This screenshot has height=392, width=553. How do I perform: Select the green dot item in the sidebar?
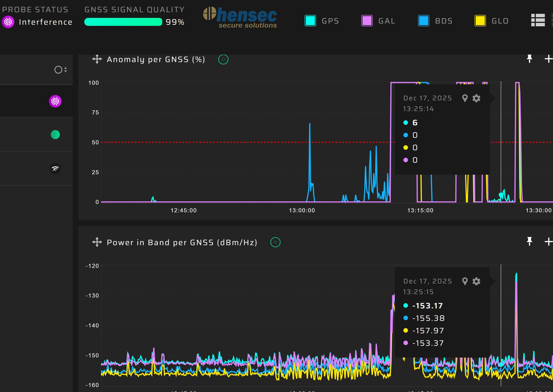(x=55, y=135)
